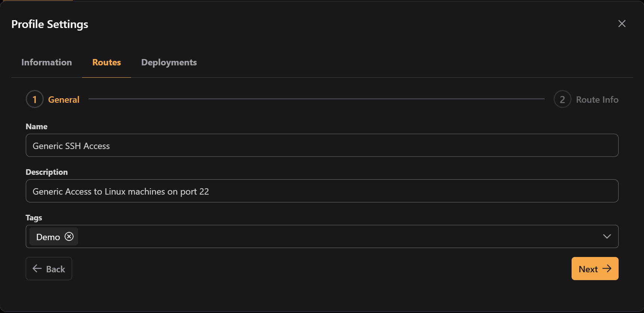The image size is (644, 313).
Task: Select the step 1 circle indicator
Action: click(x=34, y=99)
